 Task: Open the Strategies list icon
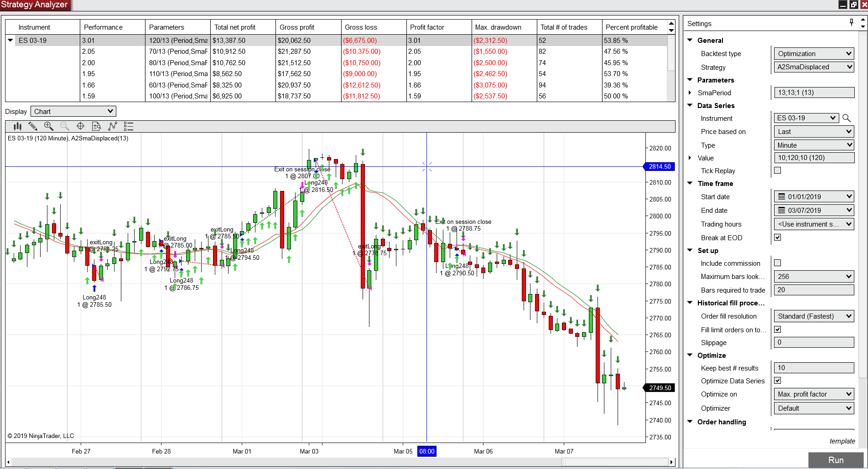click(129, 126)
